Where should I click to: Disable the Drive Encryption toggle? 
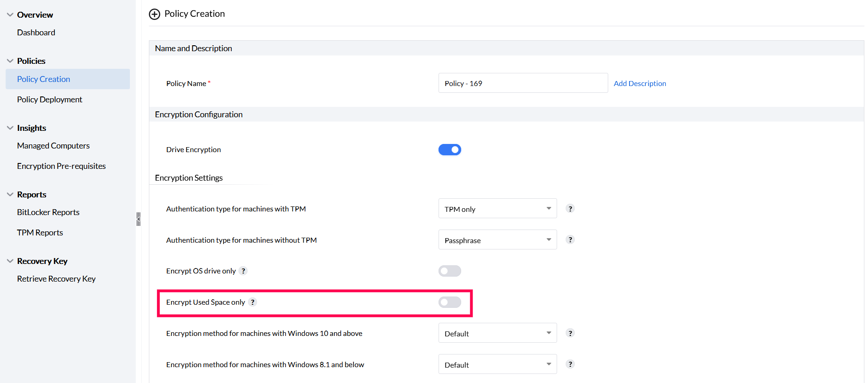pos(449,150)
